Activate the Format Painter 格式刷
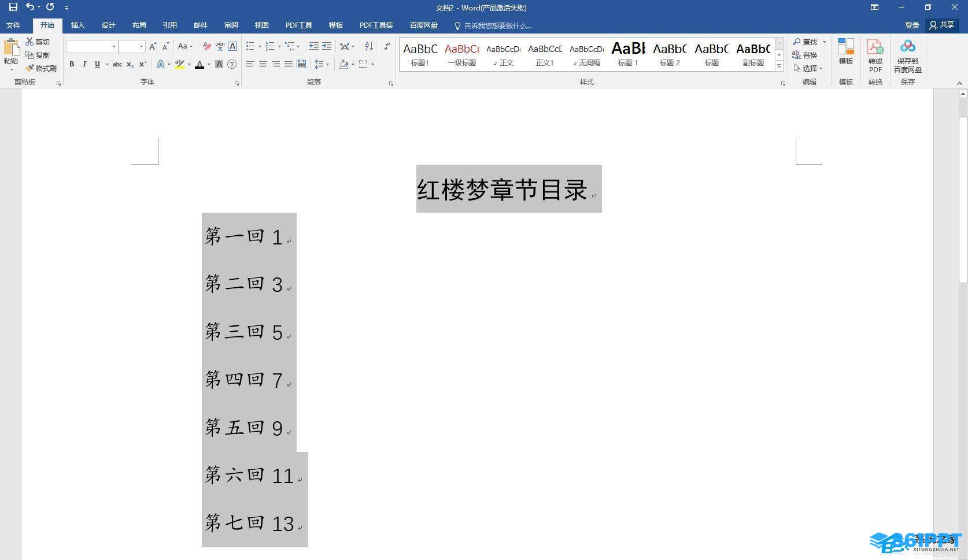Viewport: 968px width, 560px height. [41, 68]
